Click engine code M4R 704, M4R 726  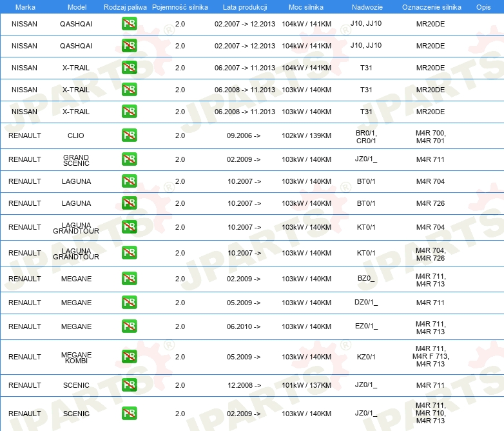[x=431, y=254]
